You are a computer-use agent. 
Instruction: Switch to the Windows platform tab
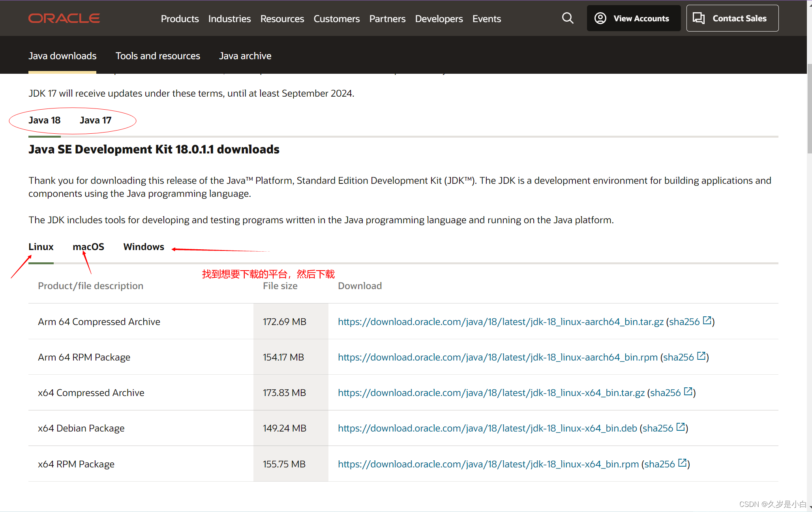tap(144, 247)
